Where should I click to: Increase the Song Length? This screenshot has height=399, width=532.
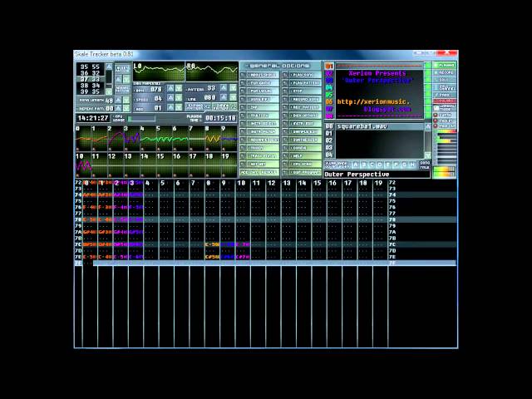click(118, 101)
